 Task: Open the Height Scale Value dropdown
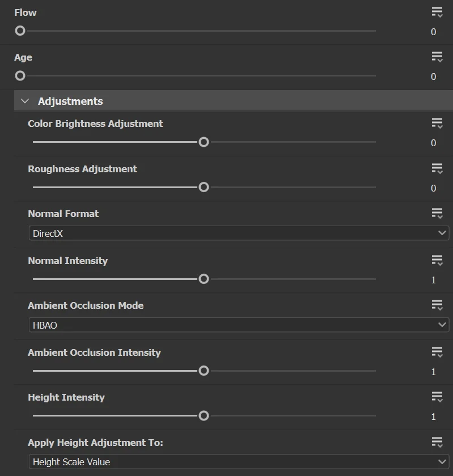coord(238,462)
